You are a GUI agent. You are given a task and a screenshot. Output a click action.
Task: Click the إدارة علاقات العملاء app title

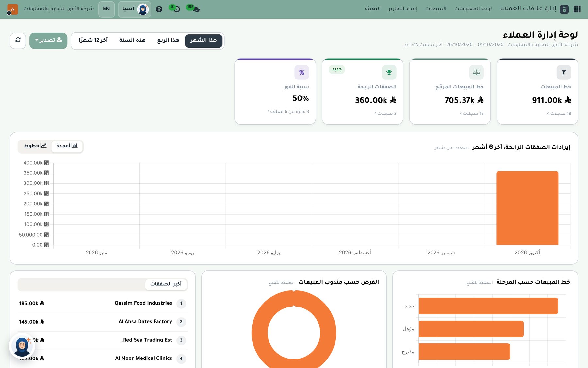(528, 9)
